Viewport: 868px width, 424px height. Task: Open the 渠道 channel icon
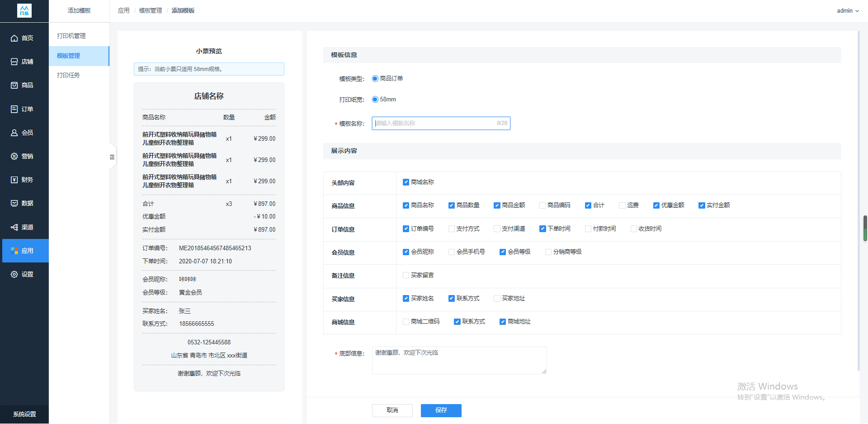pyautogui.click(x=14, y=227)
